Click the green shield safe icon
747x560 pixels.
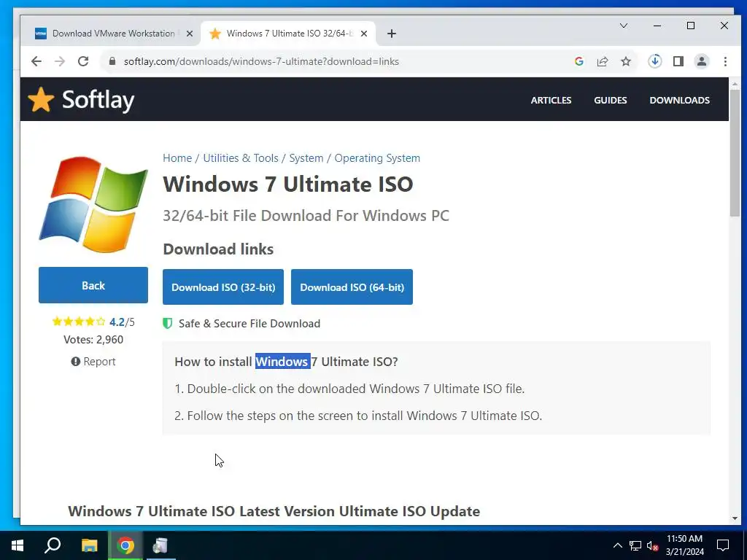coord(167,323)
